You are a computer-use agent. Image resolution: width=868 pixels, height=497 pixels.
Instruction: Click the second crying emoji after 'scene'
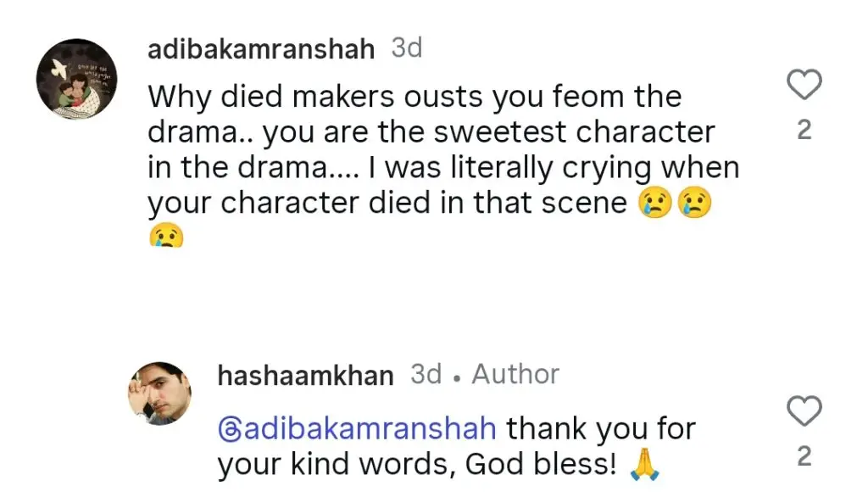(694, 204)
